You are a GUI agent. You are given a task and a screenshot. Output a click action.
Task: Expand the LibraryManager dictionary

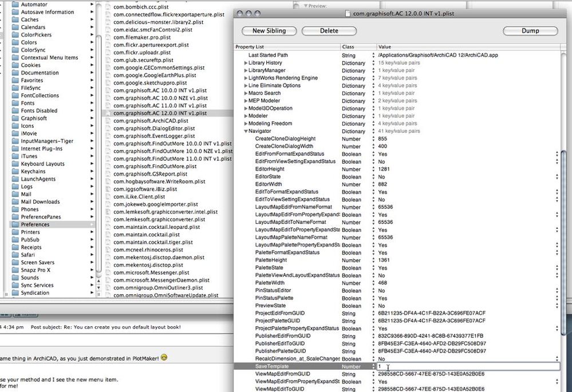[246, 70]
